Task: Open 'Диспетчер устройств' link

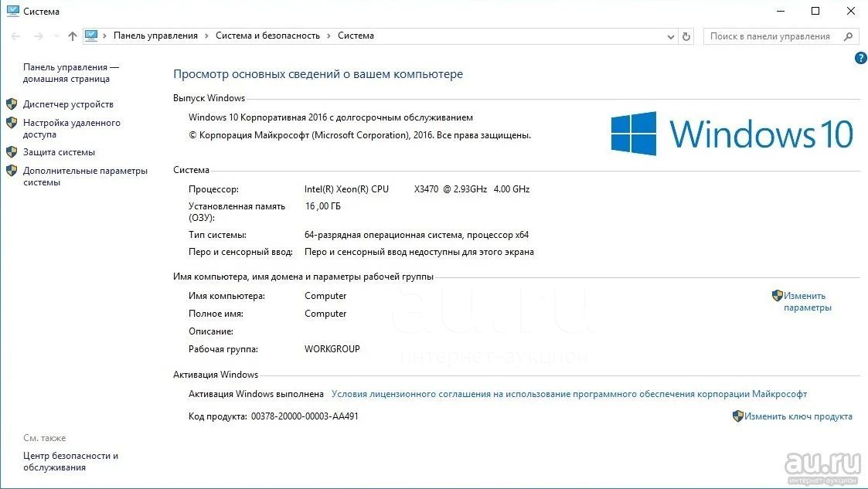Action: (x=68, y=104)
